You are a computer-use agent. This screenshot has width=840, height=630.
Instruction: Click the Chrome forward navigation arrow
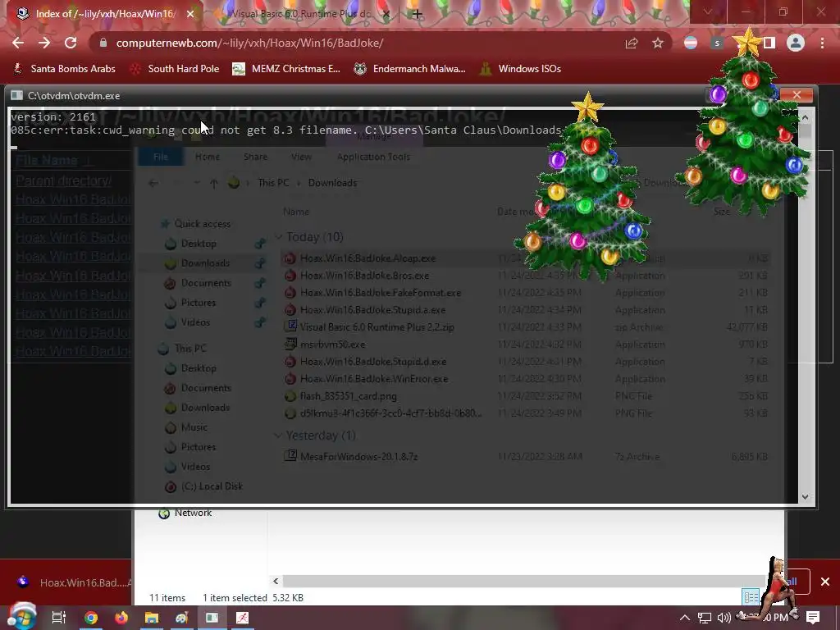click(44, 43)
